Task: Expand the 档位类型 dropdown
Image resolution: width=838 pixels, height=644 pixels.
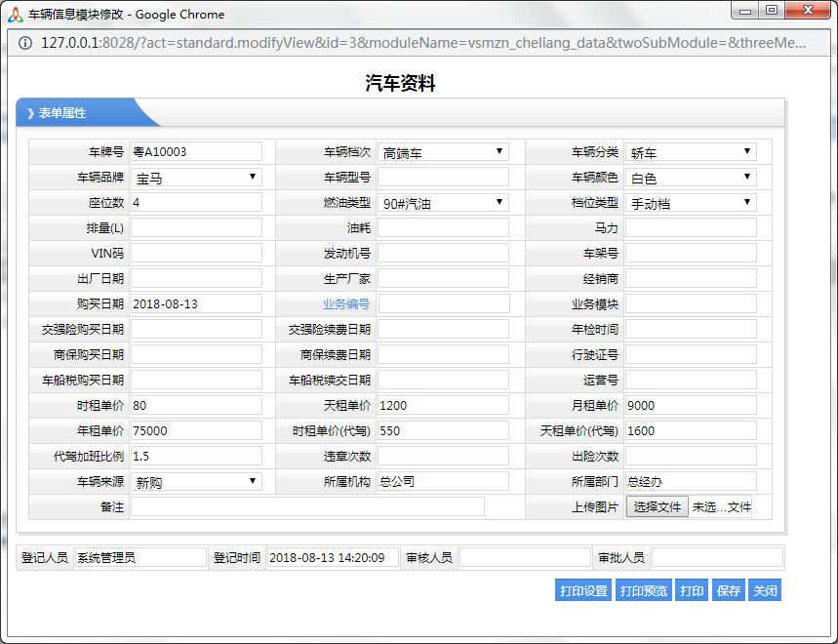Action: (691, 202)
